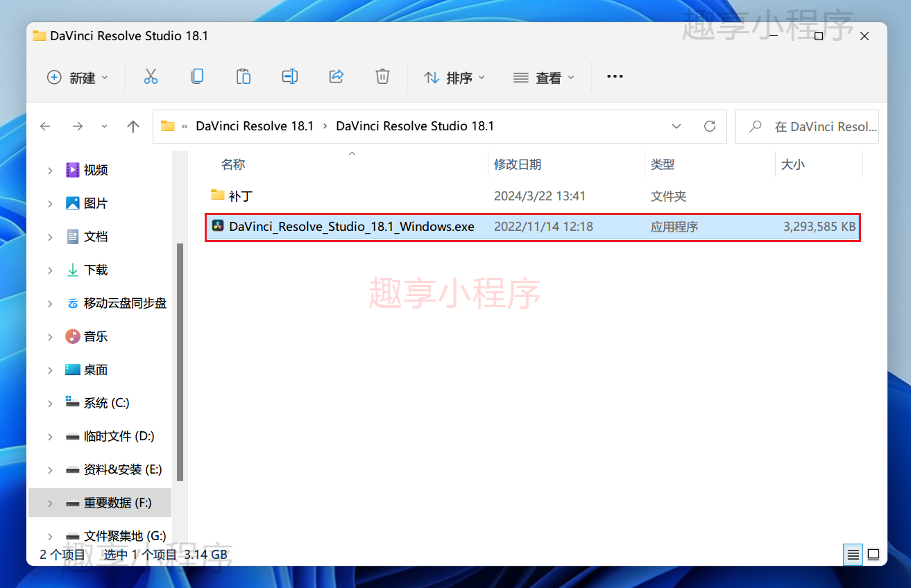Click the Share icon in toolbar
The image size is (911, 588).
(337, 77)
